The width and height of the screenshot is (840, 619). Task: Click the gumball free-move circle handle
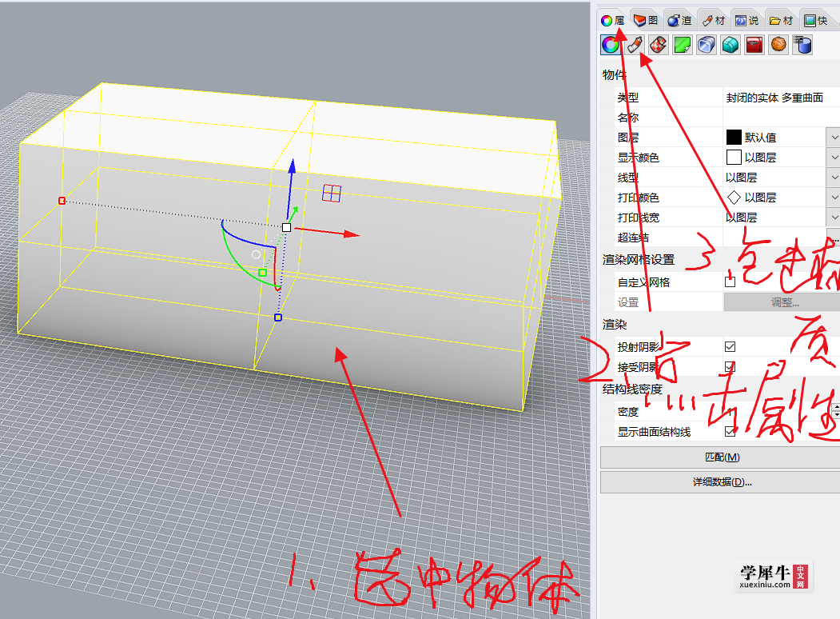click(256, 254)
